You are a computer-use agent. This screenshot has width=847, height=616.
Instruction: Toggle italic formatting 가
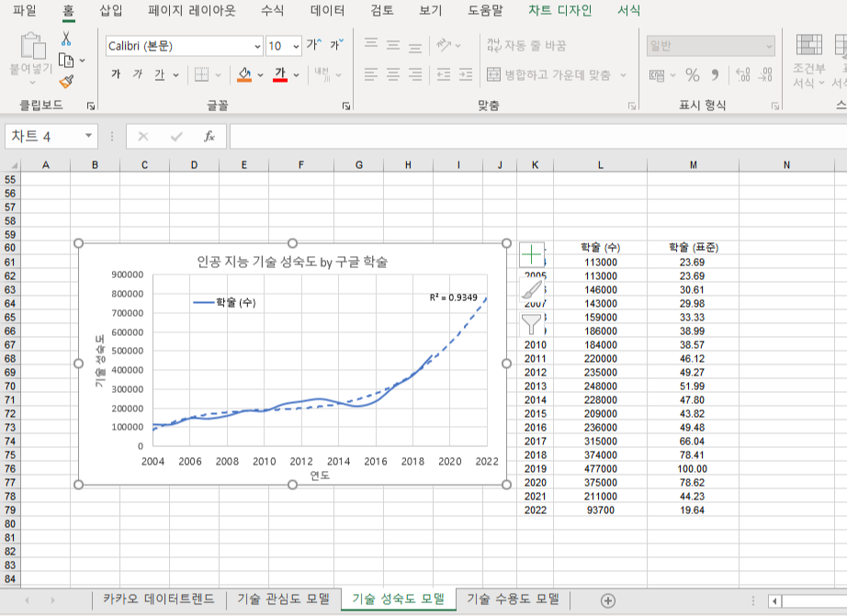pyautogui.click(x=138, y=74)
